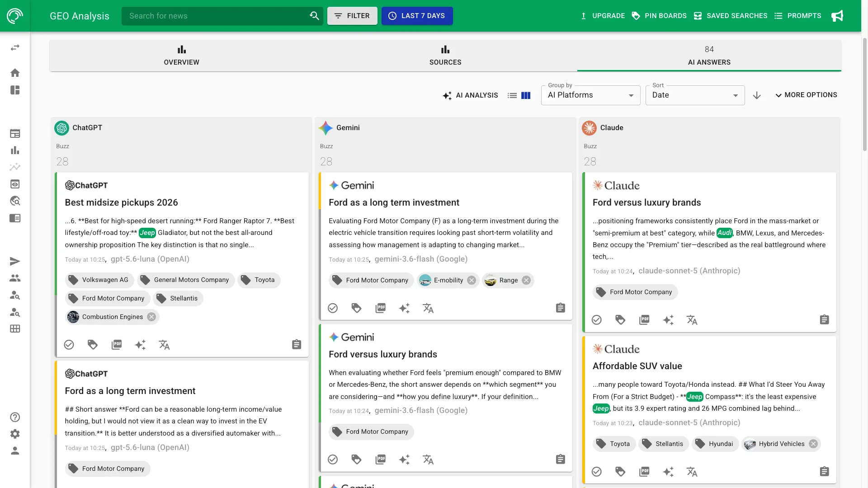Open Claude Affordable SUV value title
Screen dimensions: 868x488
tap(637, 366)
